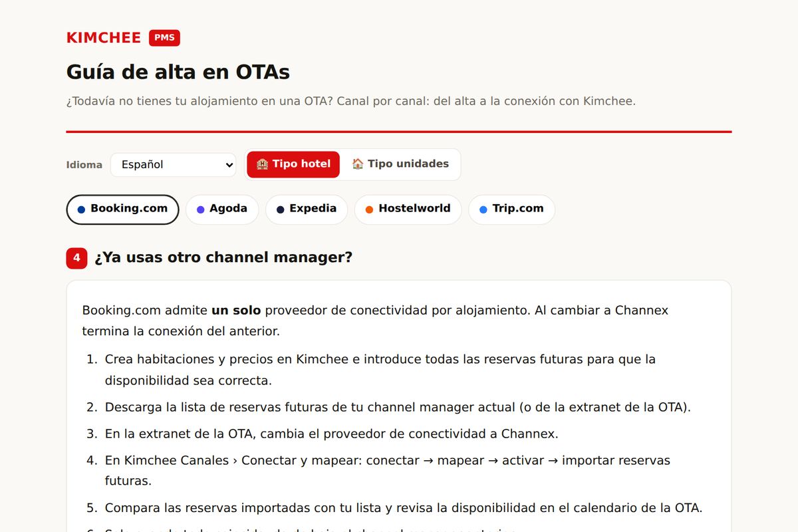Select the Booking.com channel tab

(122, 209)
